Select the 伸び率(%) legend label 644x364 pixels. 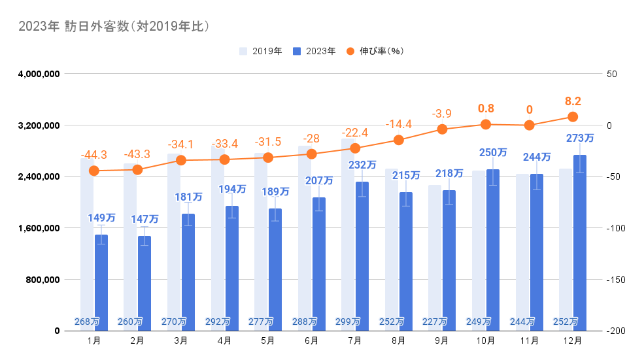click(382, 51)
